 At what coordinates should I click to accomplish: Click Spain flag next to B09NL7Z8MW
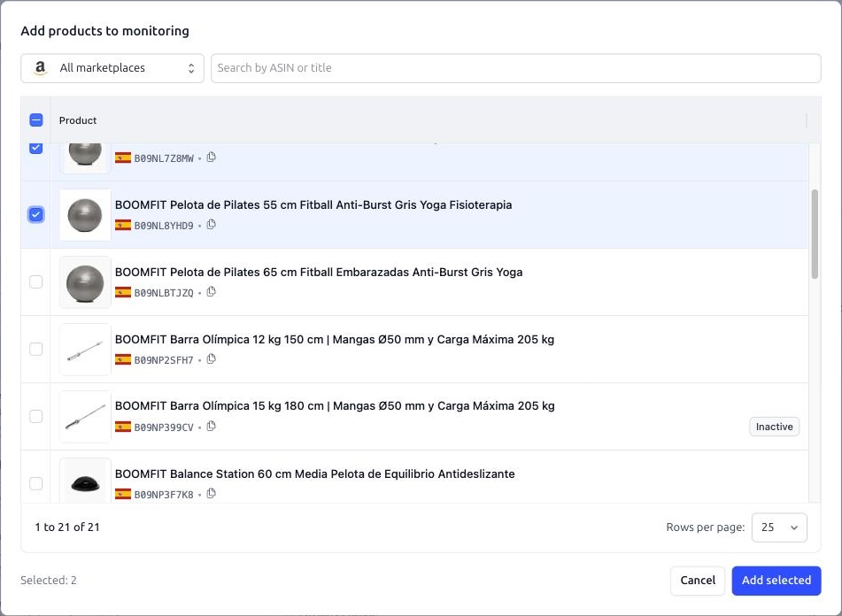click(123, 158)
